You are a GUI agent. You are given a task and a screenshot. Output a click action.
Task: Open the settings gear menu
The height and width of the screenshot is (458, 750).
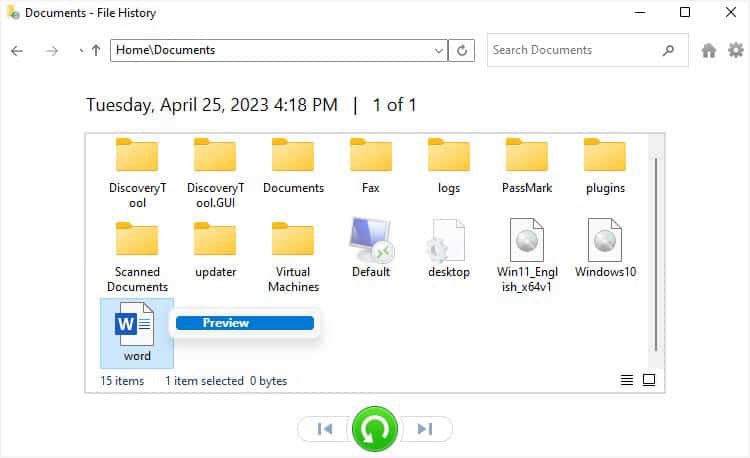(736, 50)
